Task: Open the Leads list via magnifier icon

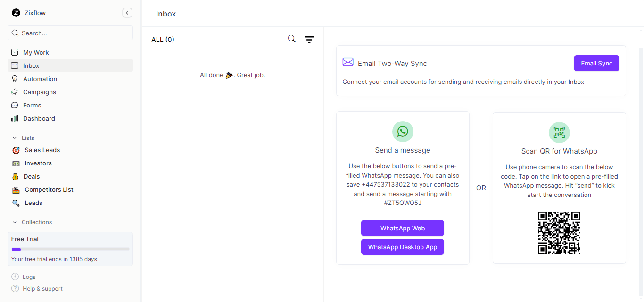Action: tap(16, 203)
